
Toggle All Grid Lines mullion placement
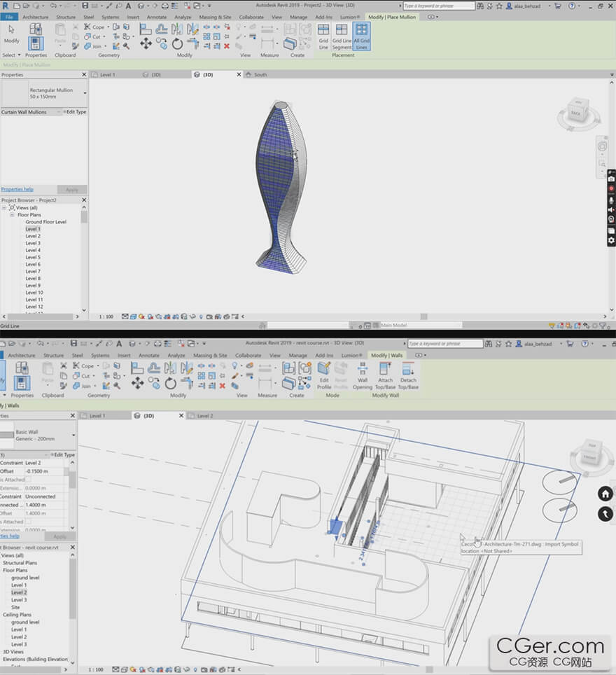[x=362, y=36]
